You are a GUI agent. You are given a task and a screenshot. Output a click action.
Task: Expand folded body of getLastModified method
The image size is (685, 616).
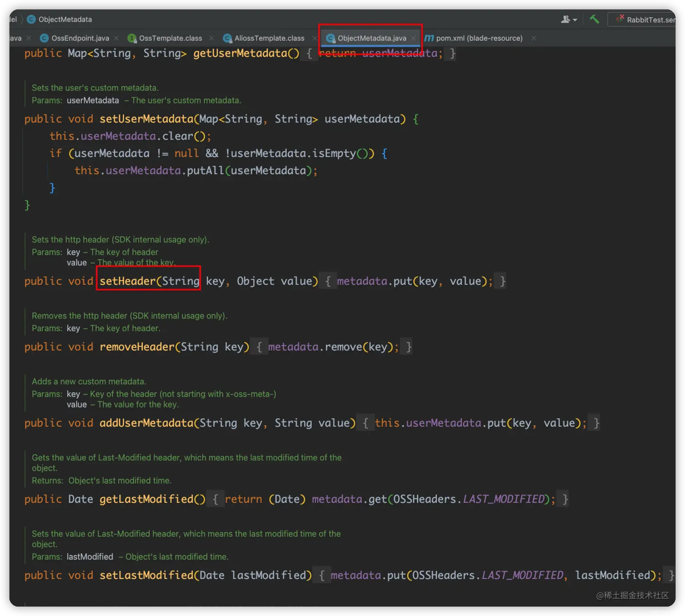[x=216, y=500]
